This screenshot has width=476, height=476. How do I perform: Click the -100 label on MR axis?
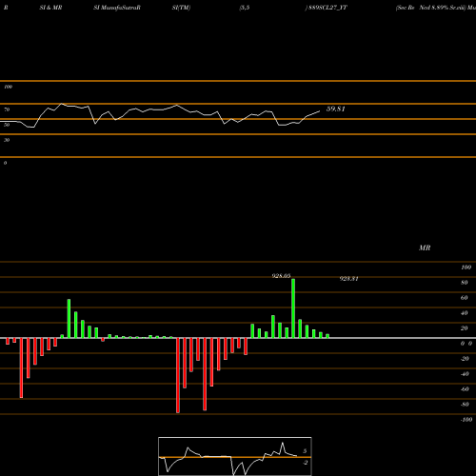(466, 420)
